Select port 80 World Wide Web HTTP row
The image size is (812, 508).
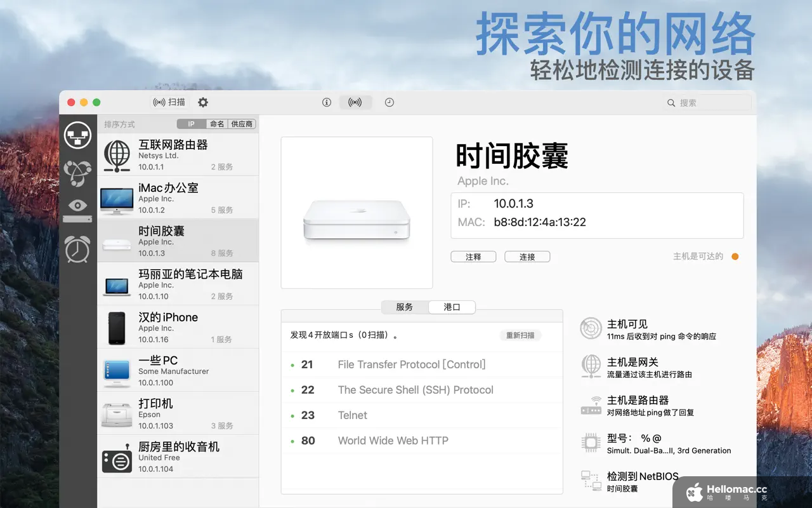(422, 441)
